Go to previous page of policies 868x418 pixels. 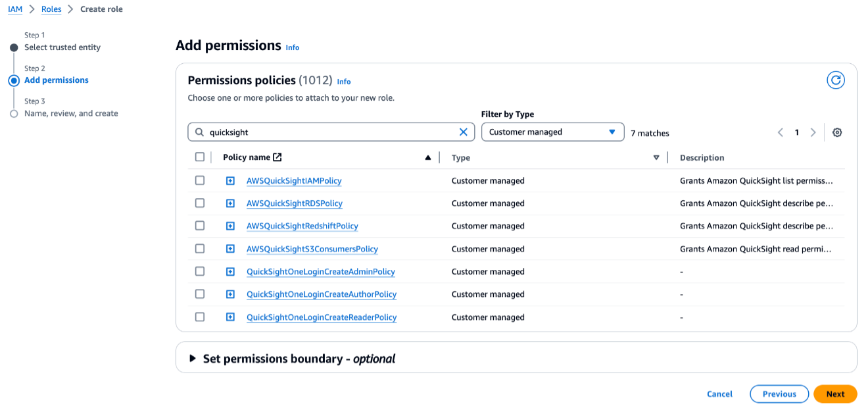point(781,132)
